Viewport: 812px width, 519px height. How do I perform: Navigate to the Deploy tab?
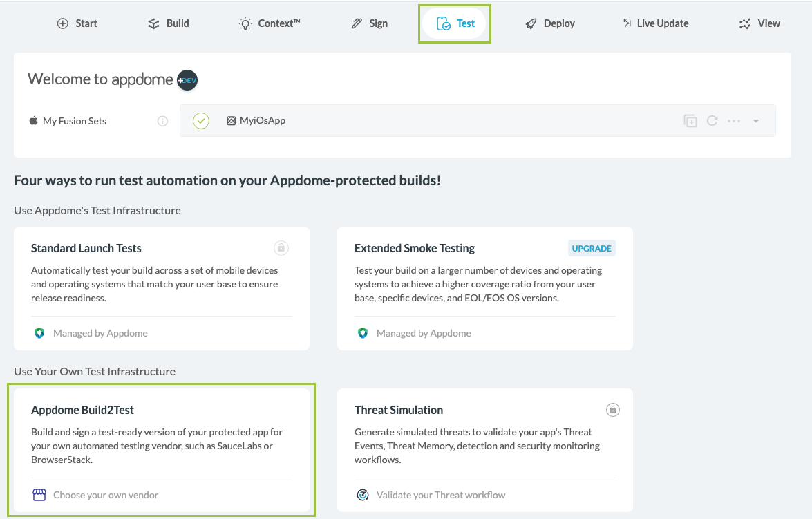click(550, 23)
